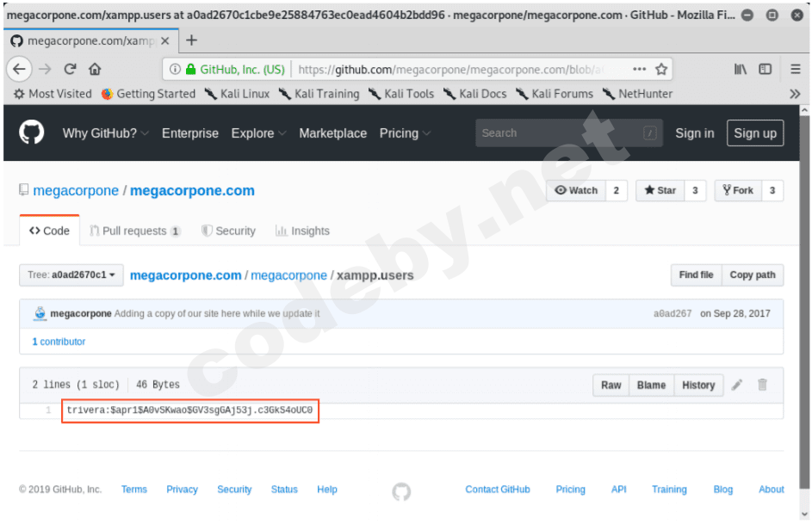This screenshot has width=812, height=524.
Task: Close the megacorpone.com browser tab
Action: (x=165, y=40)
